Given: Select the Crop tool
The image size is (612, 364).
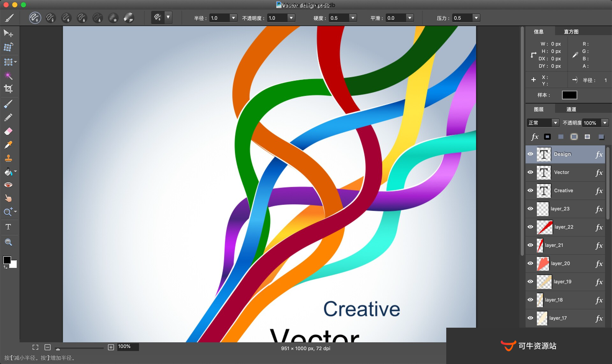Looking at the screenshot, I should pos(9,89).
